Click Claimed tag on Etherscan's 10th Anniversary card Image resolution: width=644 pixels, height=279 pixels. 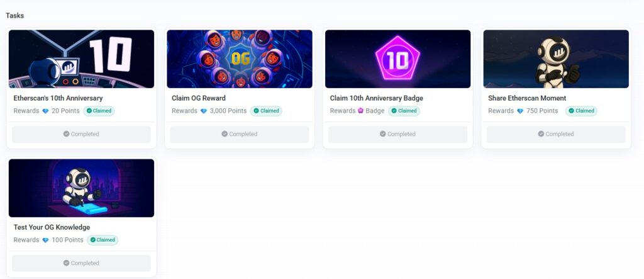click(x=100, y=111)
